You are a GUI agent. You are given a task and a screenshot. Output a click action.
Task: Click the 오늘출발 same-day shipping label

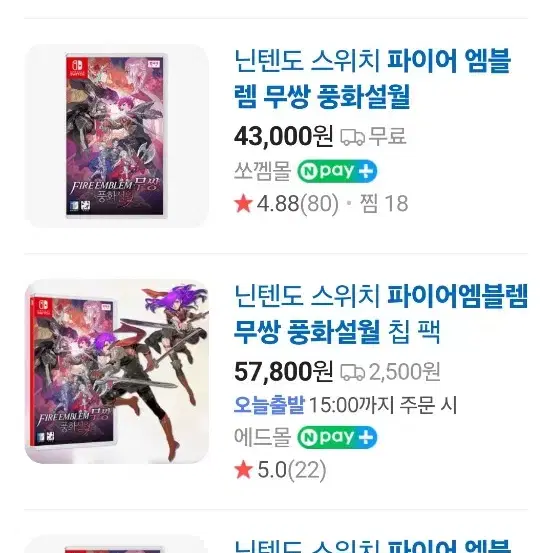pyautogui.click(x=269, y=405)
